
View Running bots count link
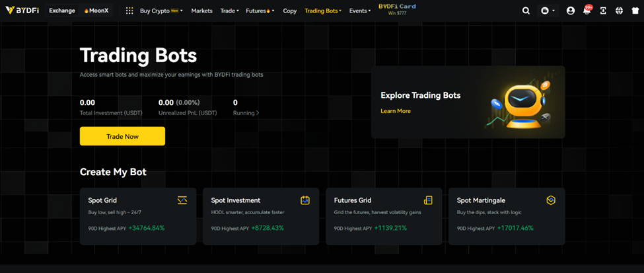pos(246,113)
